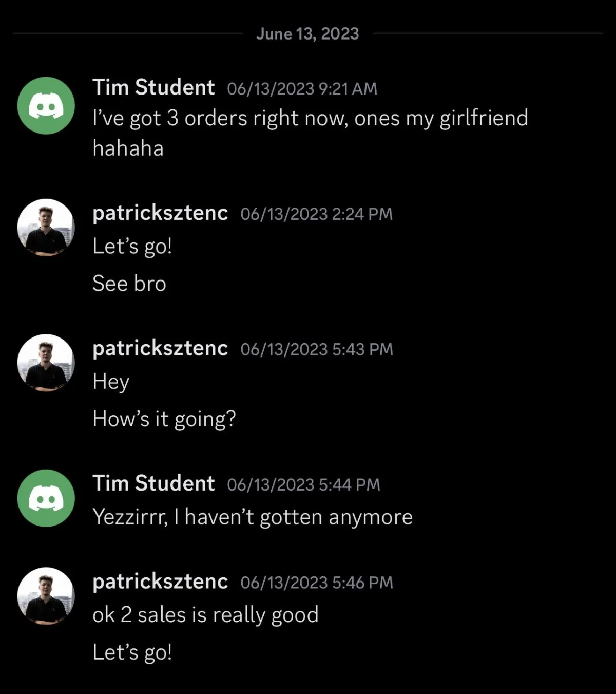Click the "How's it going?" message
616x694 pixels.
pyautogui.click(x=164, y=419)
